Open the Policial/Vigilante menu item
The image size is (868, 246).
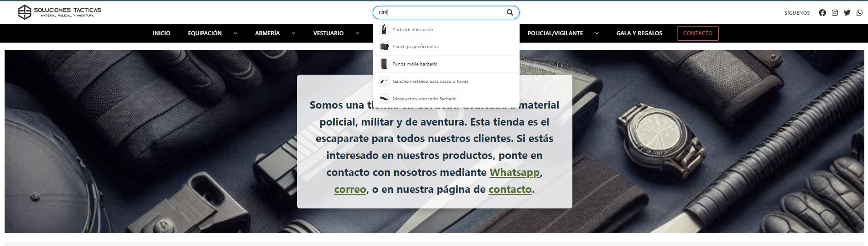pos(555,33)
